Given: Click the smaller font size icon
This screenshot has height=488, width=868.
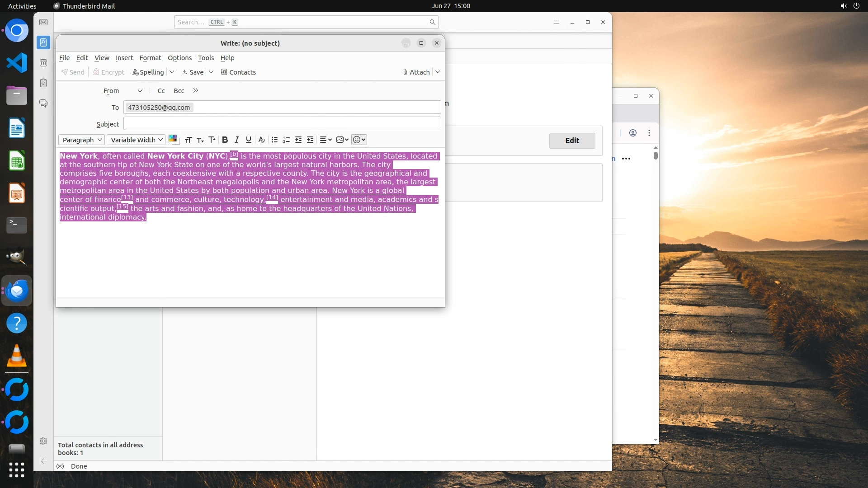Looking at the screenshot, I should point(200,140).
